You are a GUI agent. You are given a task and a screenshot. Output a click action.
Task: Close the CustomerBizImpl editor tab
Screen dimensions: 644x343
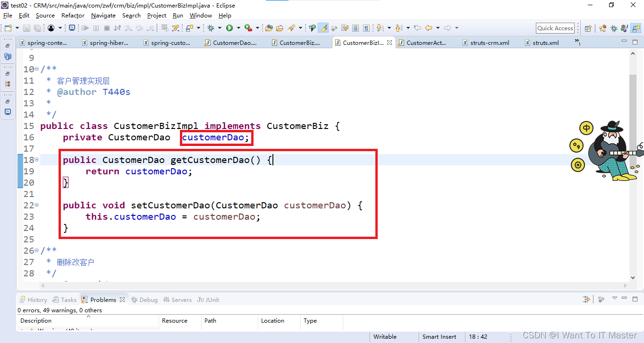(390, 43)
